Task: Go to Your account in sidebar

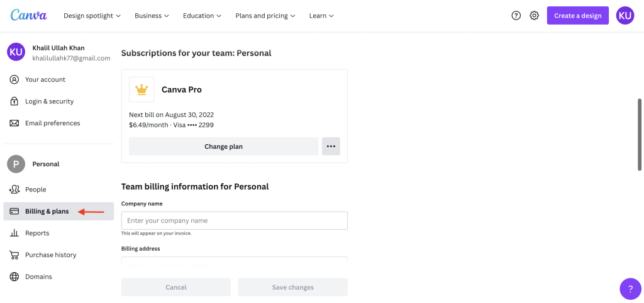Action: (45, 79)
